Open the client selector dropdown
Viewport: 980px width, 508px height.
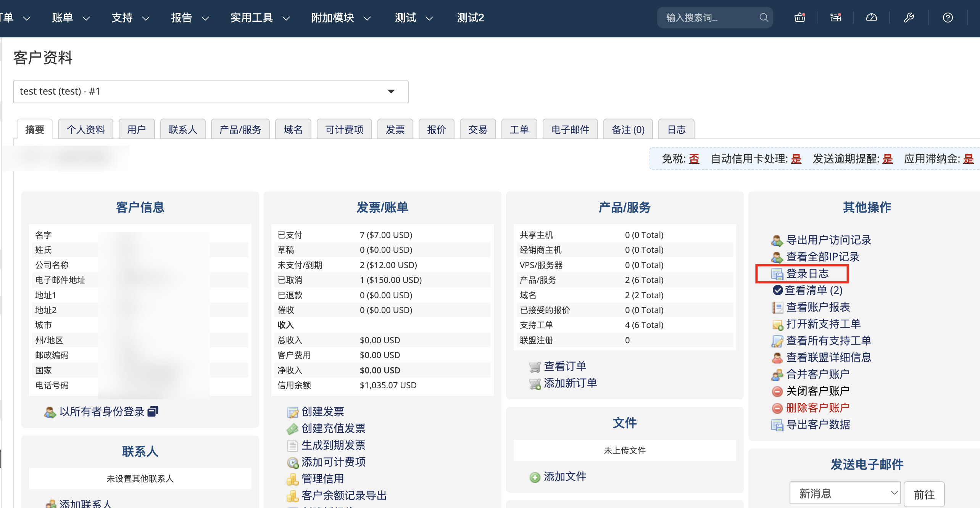[211, 92]
